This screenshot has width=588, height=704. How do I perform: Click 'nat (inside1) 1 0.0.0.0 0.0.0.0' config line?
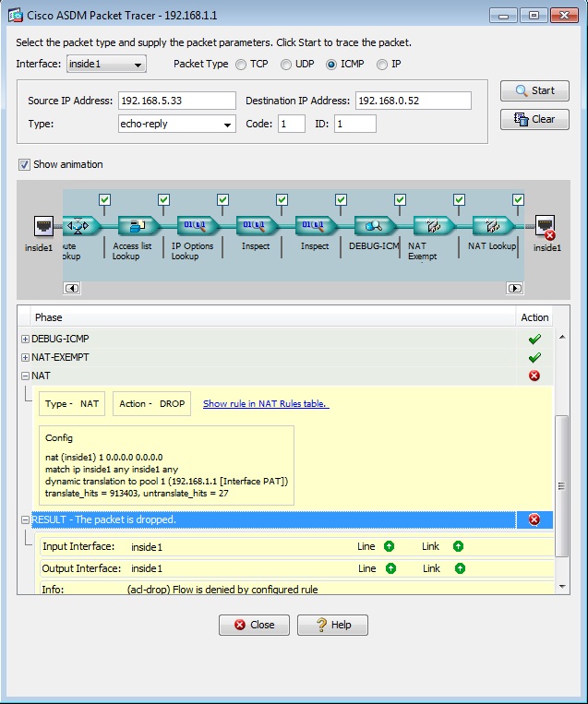tap(103, 457)
